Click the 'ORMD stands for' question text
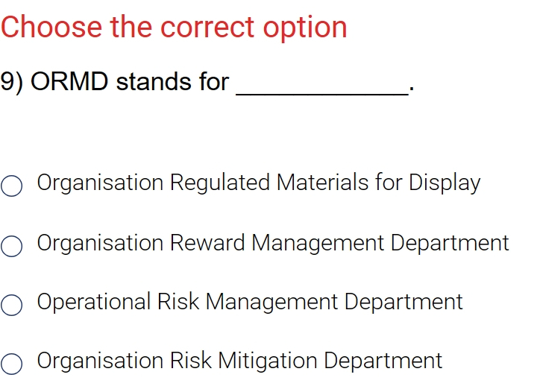 coord(130,82)
